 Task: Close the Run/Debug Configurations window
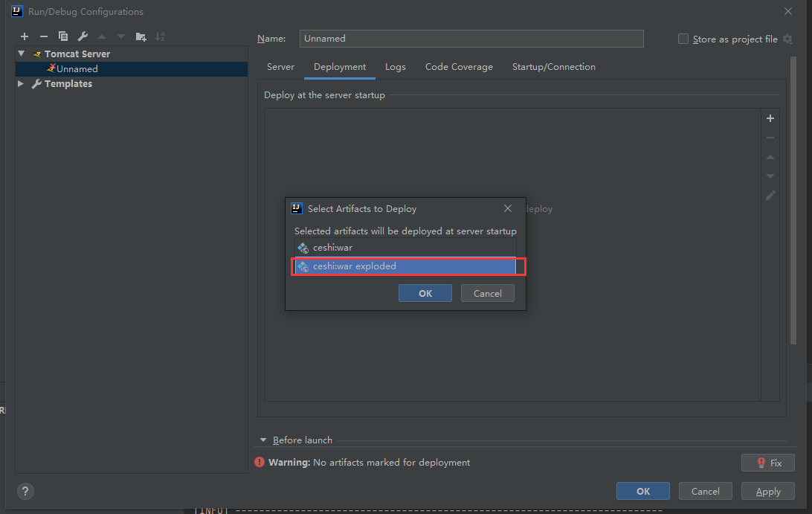(787, 11)
